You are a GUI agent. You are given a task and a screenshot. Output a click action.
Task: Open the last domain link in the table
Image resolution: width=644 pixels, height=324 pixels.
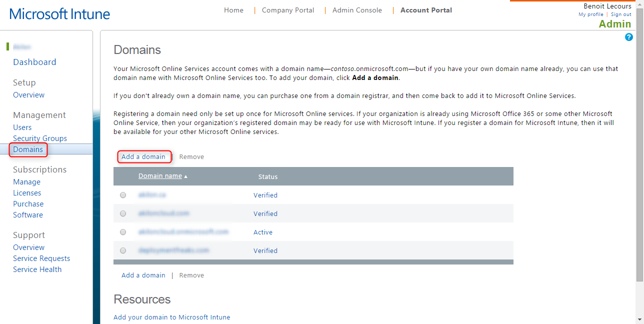(173, 250)
